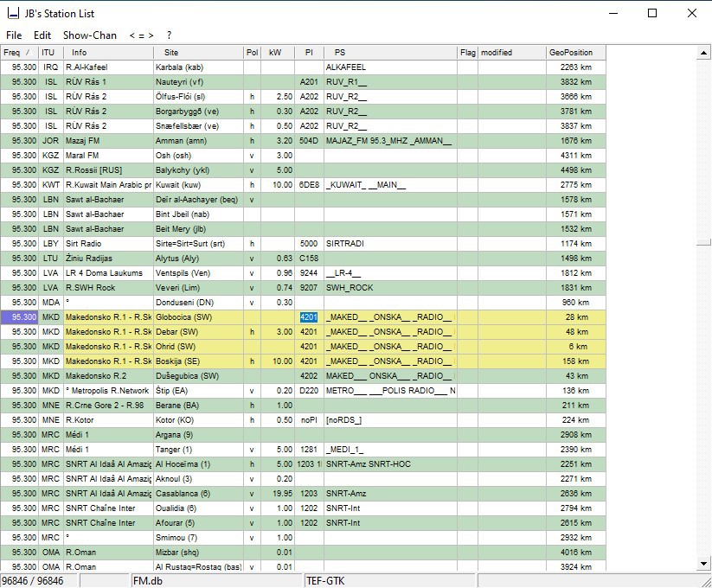This screenshot has height=588, width=712.
Task: Open the Show-Chan menu
Action: pyautogui.click(x=89, y=35)
